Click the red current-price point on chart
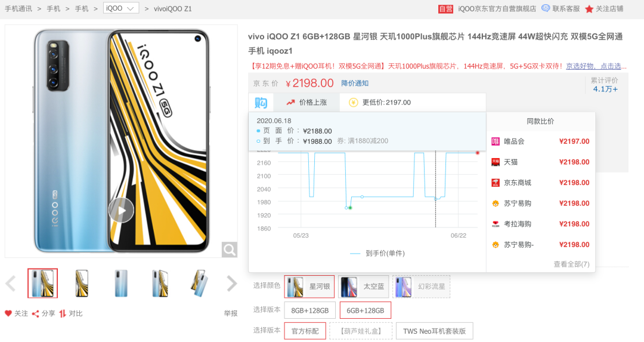The image size is (644, 342). tap(478, 153)
